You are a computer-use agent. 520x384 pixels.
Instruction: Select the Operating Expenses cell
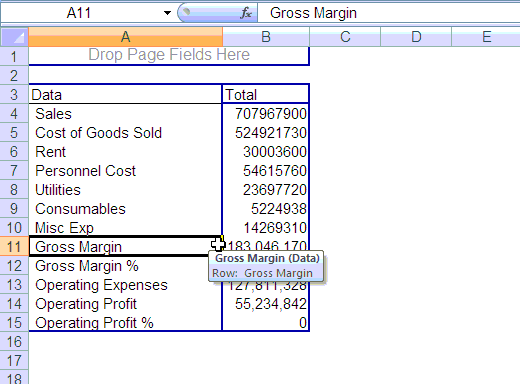(125, 284)
